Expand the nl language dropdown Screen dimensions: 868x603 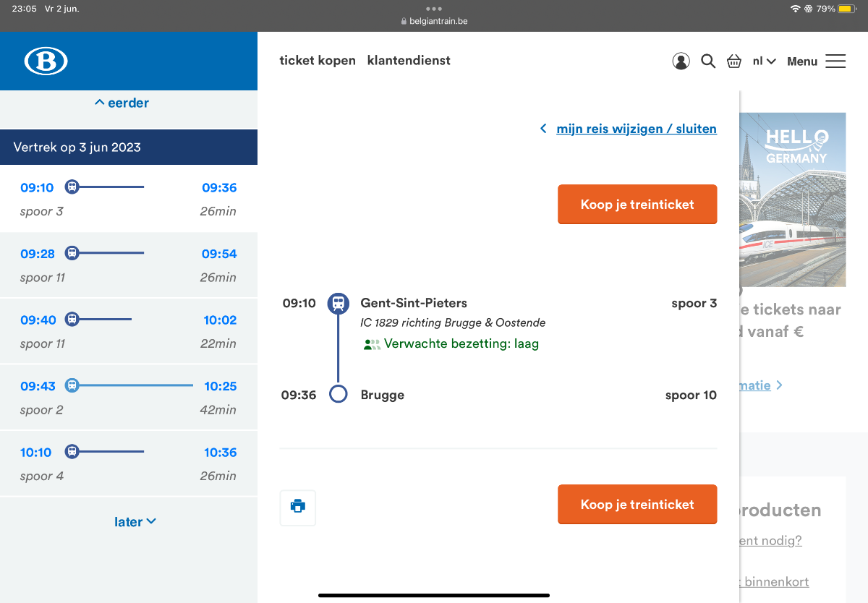[x=764, y=61]
